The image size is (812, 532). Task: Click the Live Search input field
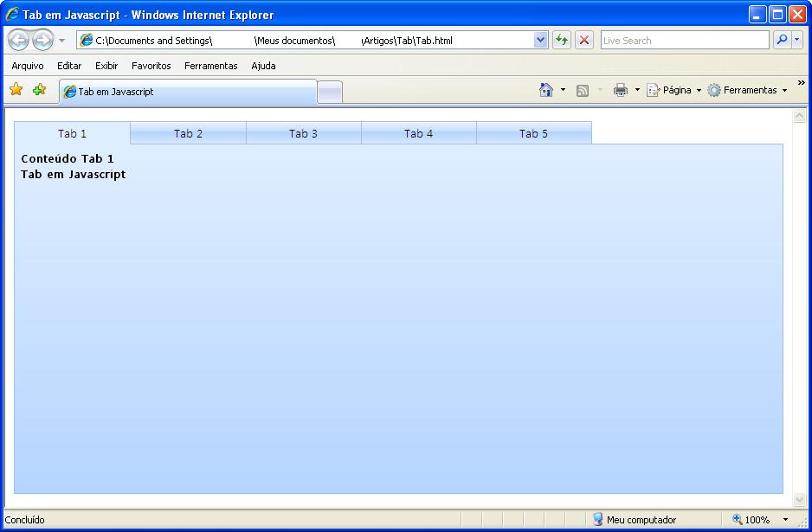point(684,40)
